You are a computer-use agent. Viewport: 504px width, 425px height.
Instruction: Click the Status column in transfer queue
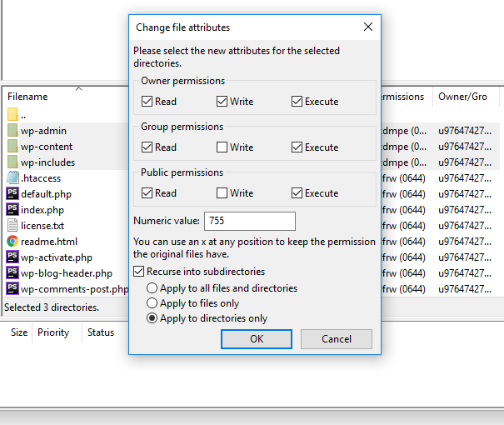[x=101, y=332]
